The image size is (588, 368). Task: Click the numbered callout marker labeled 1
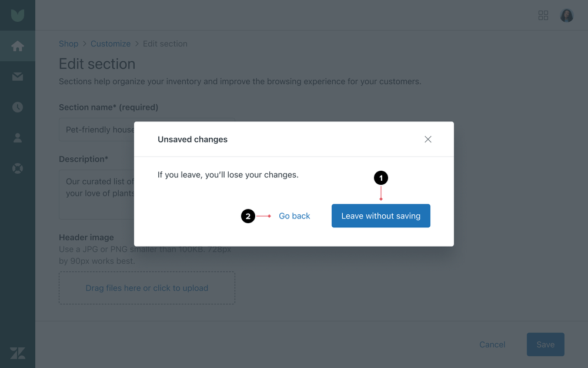click(x=380, y=177)
